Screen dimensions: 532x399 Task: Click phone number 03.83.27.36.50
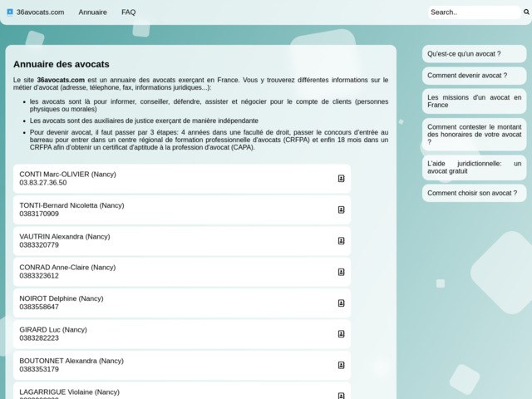[43, 183]
